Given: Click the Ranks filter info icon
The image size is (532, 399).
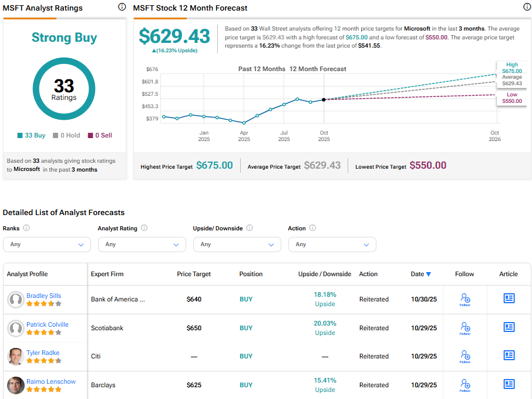Looking at the screenshot, I should 26,228.
